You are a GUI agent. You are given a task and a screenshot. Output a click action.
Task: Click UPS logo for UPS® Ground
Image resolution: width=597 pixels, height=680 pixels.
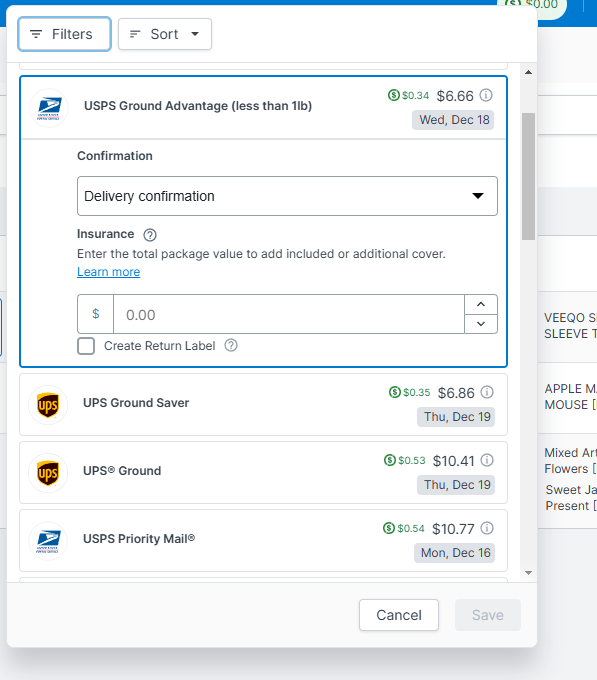click(48, 473)
